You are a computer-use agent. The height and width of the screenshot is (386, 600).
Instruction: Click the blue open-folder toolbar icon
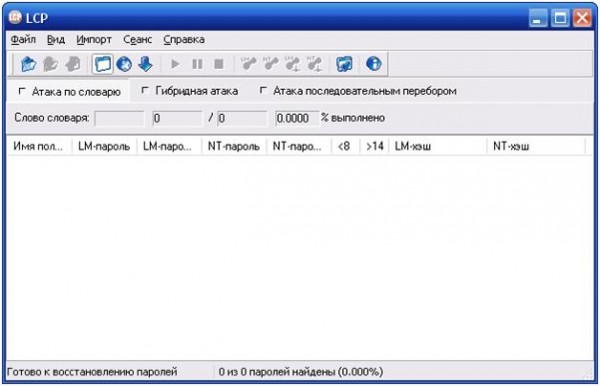coord(28,64)
